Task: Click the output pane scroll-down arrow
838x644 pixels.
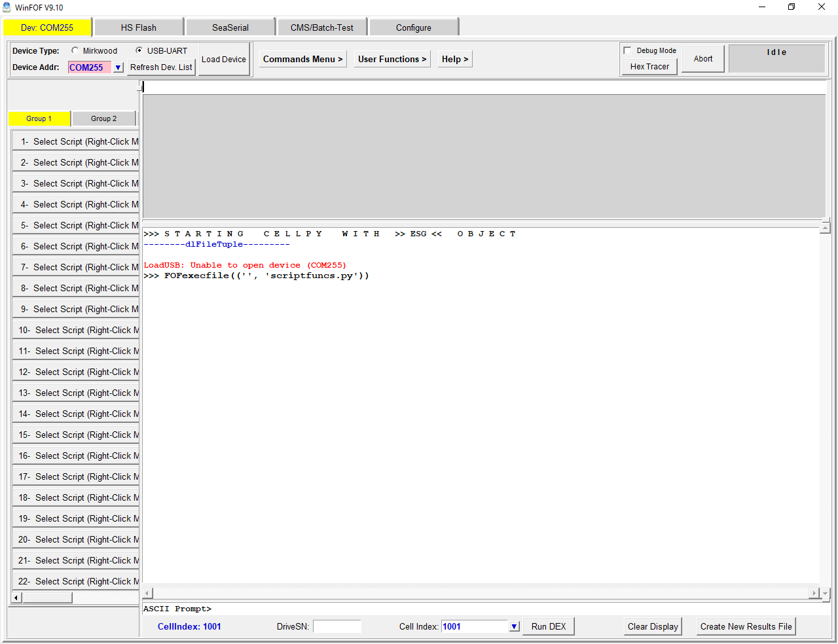Action: tap(825, 594)
